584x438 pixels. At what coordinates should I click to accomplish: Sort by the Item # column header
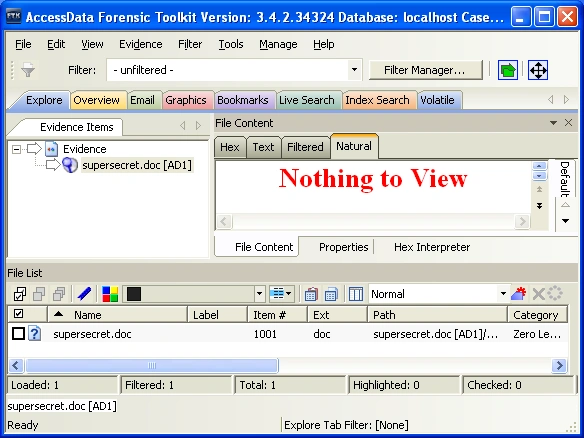277,314
